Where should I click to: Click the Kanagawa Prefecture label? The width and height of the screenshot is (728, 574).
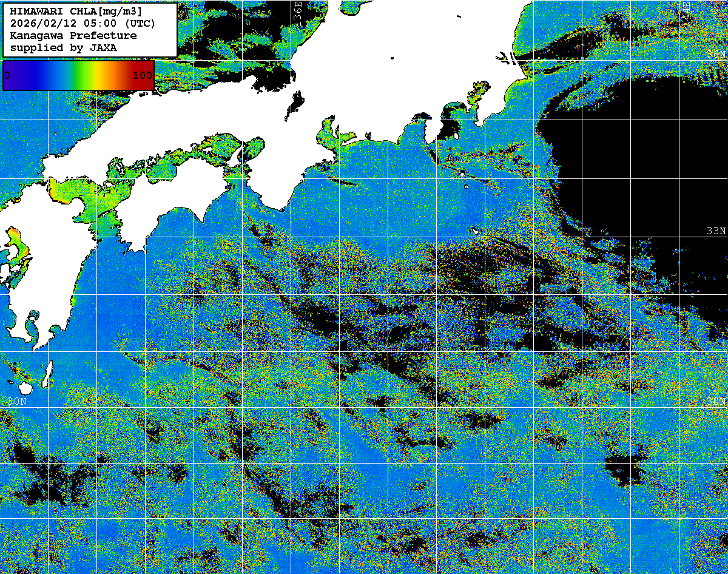[73, 36]
